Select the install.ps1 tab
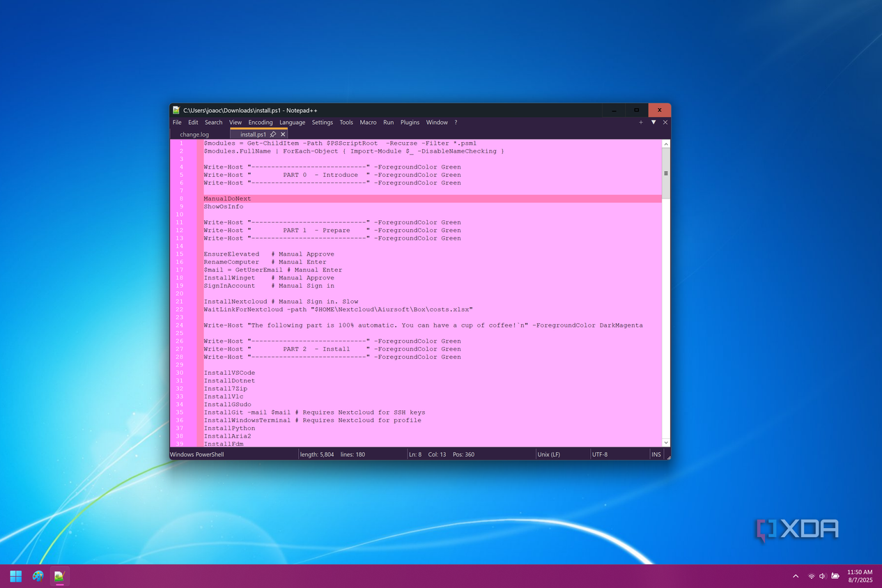Image resolution: width=882 pixels, height=588 pixels. 253,134
